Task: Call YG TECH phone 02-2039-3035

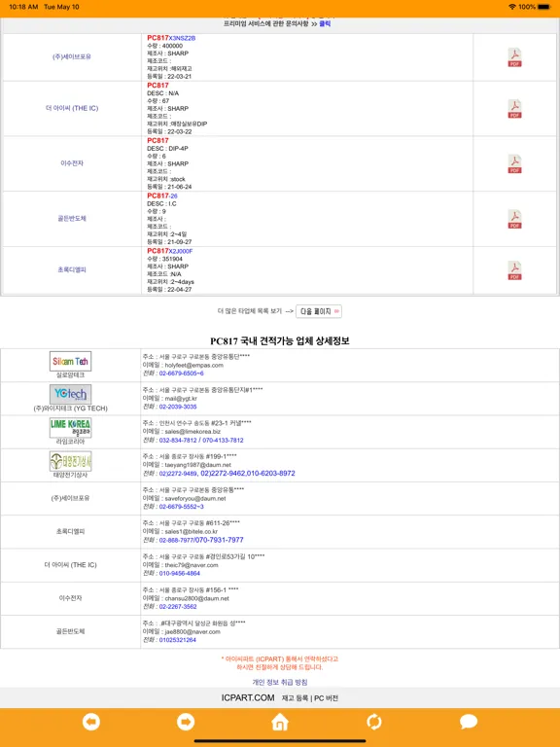Action: (x=178, y=407)
